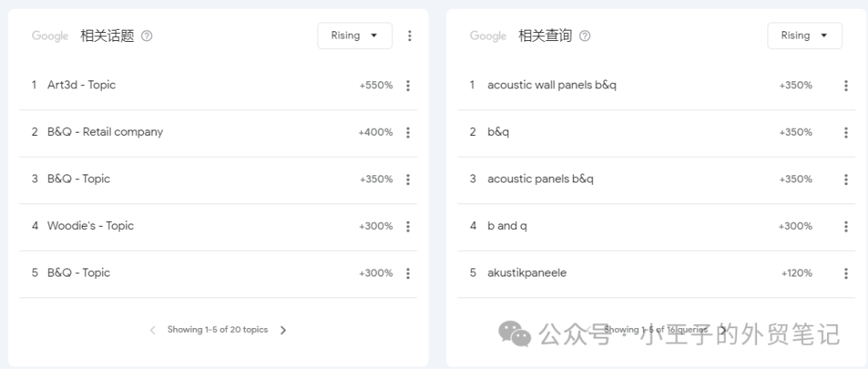Open the 相关话题 panel's three-dot menu
868x369 pixels.
(409, 36)
